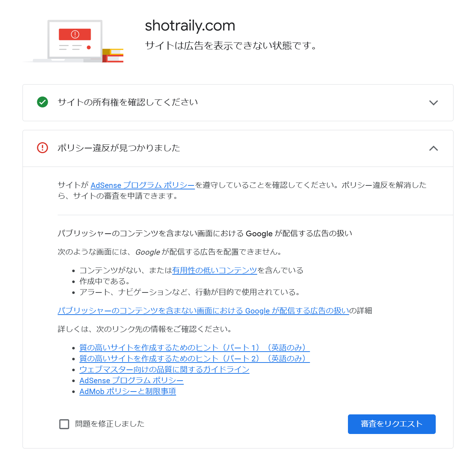
Task: Open AdSense プログラム ポリシー link in bottom list
Action: point(131,381)
